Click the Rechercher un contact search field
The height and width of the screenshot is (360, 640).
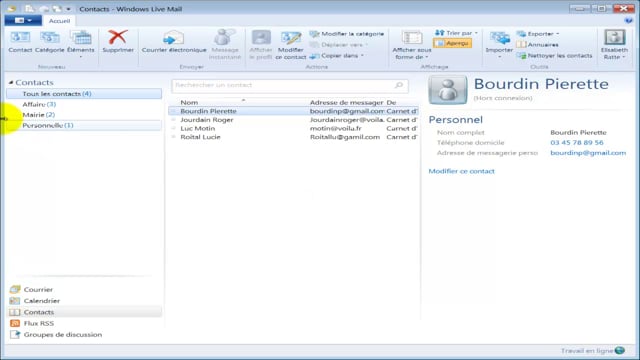(290, 85)
